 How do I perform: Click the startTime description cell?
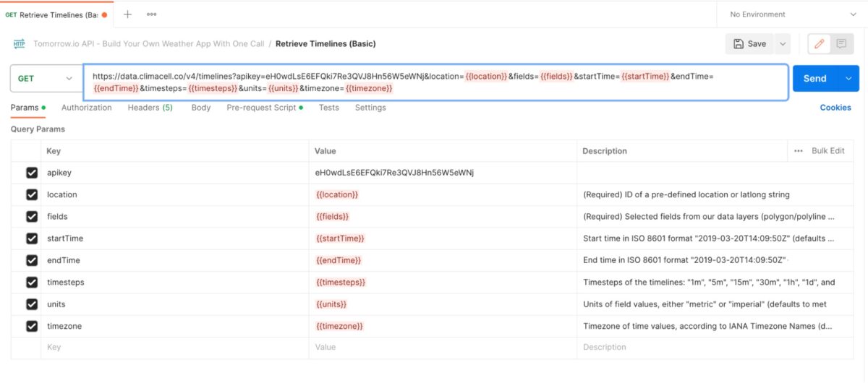714,238
